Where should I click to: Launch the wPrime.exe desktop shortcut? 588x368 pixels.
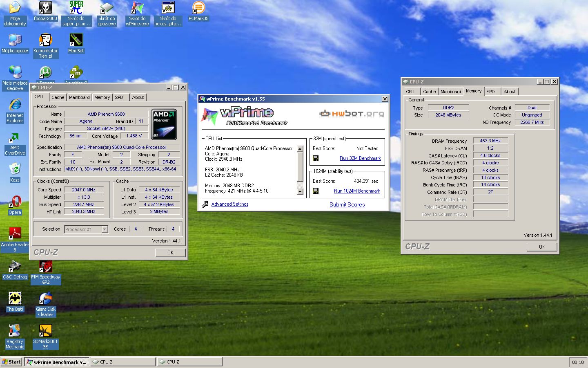coord(137,13)
